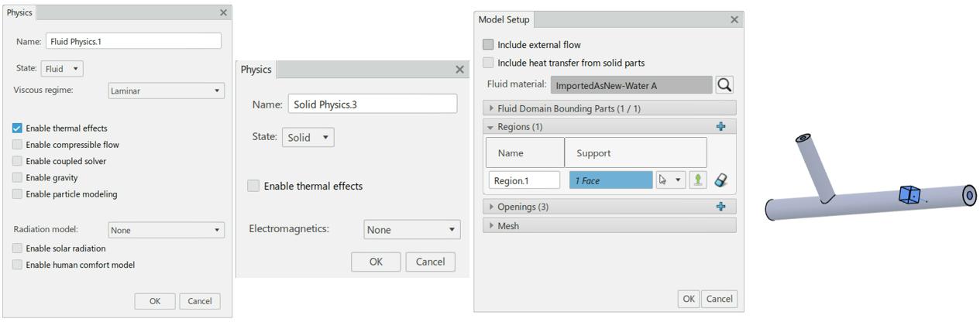Open the cursor selection mode dropdown
Screen dimensions: 980x322
671,180
